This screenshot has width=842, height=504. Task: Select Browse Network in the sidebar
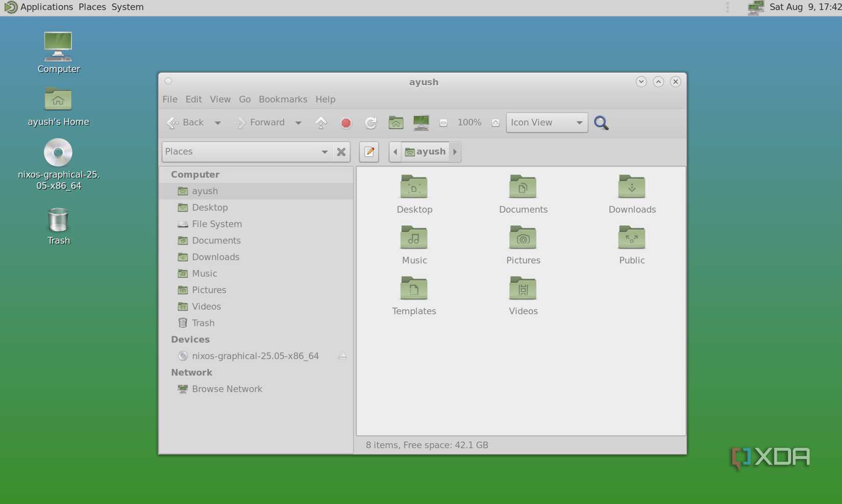click(x=227, y=389)
